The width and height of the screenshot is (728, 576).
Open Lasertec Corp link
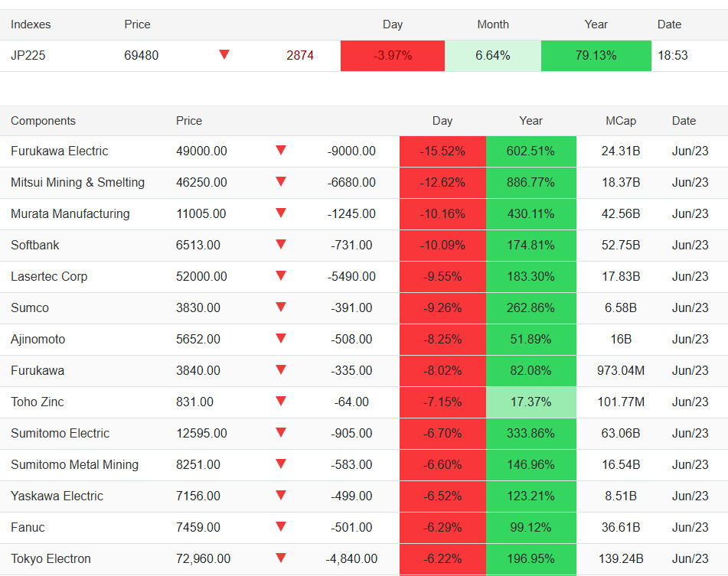49,276
